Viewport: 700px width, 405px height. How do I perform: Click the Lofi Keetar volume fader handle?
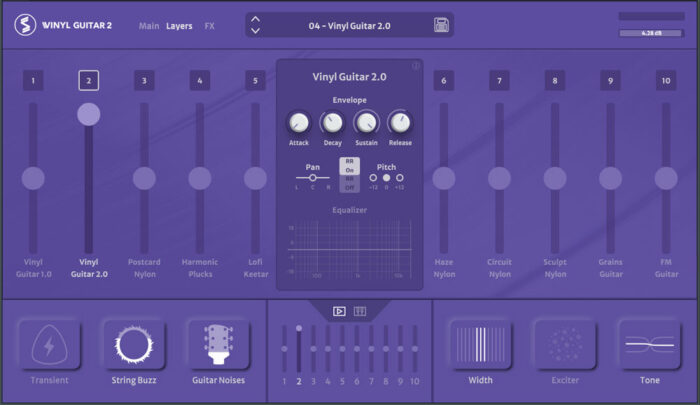255,178
